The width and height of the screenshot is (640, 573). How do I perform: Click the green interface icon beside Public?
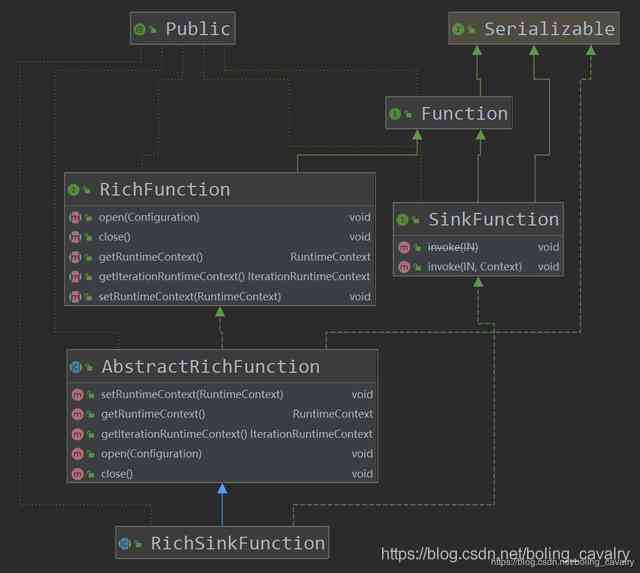[x=140, y=29]
